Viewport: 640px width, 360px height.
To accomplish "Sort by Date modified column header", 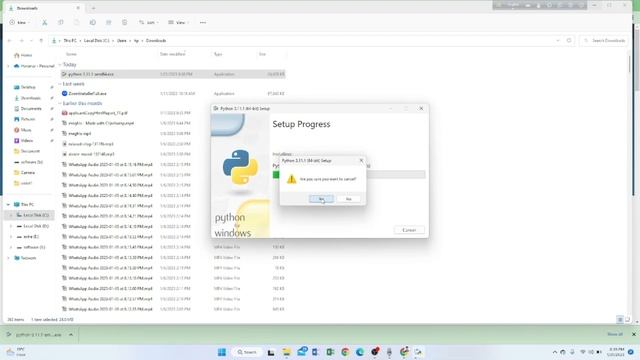I will (x=172, y=54).
